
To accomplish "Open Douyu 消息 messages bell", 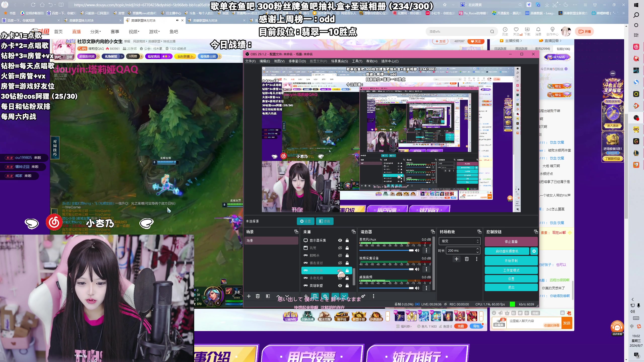I will point(538,31).
